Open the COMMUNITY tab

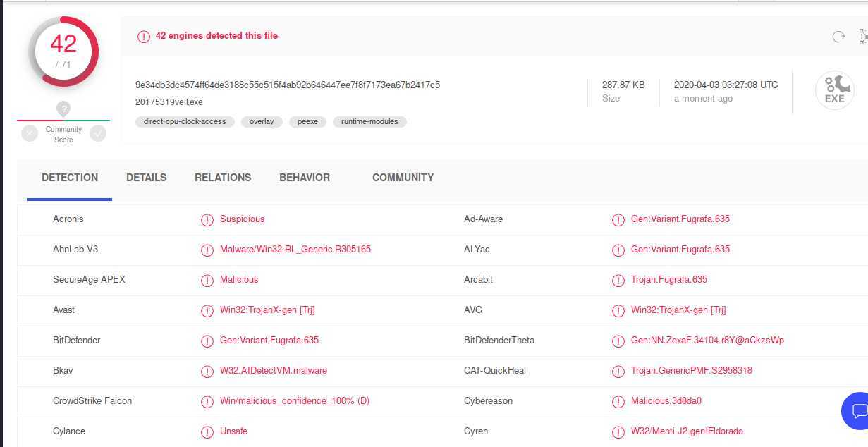tap(403, 178)
